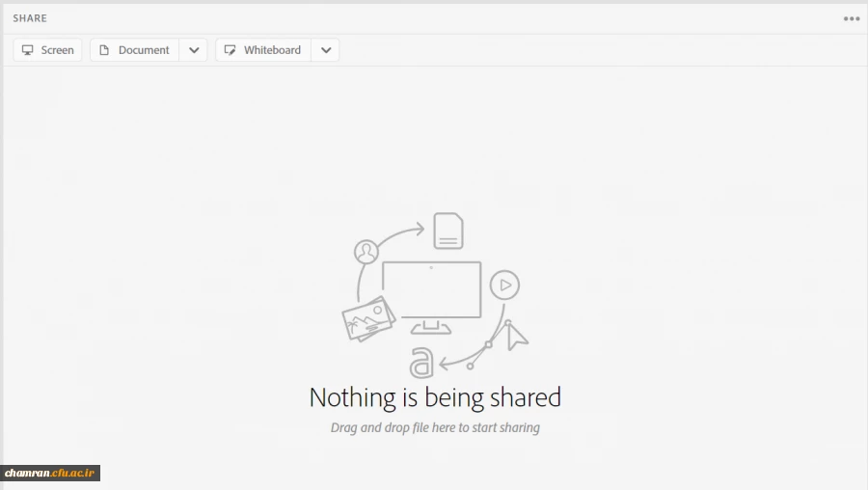
Task: Click the SHARE pod title
Action: pyautogui.click(x=30, y=18)
